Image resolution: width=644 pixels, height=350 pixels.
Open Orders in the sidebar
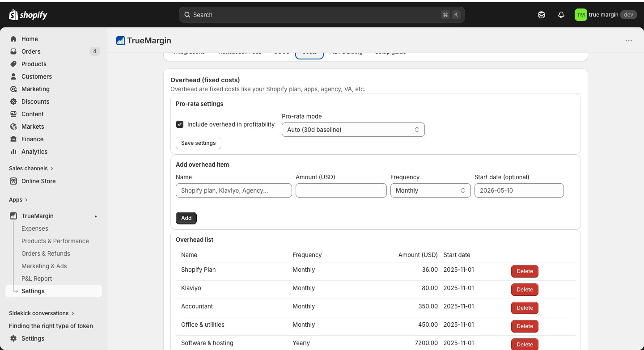tap(54, 51)
